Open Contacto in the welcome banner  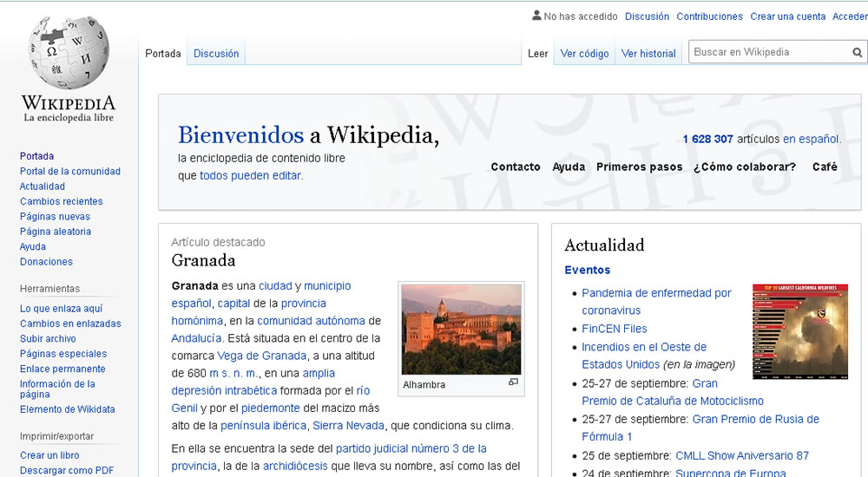[516, 167]
